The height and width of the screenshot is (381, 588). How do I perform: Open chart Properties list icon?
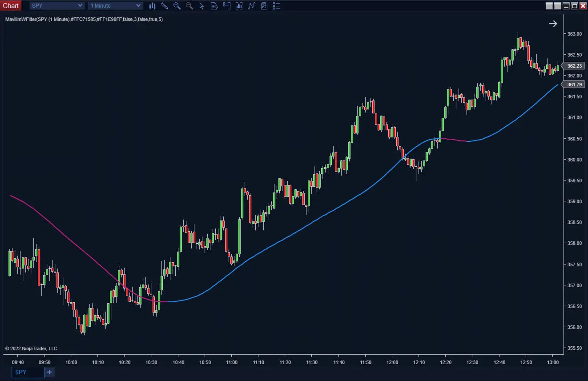[277, 6]
